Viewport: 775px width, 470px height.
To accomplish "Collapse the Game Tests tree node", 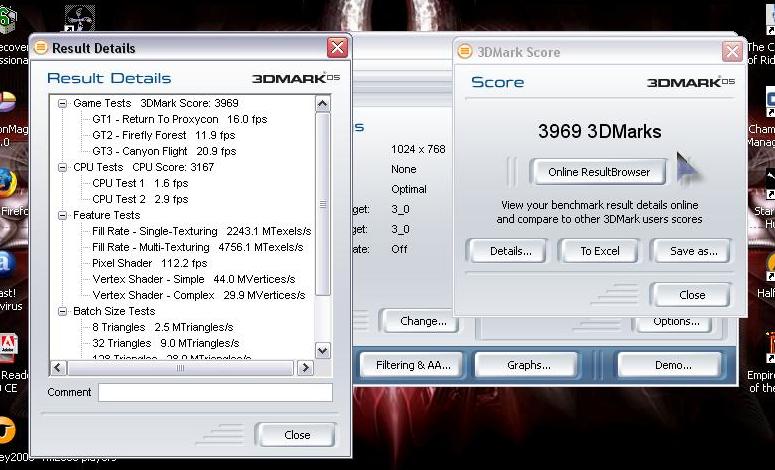I will (63, 103).
